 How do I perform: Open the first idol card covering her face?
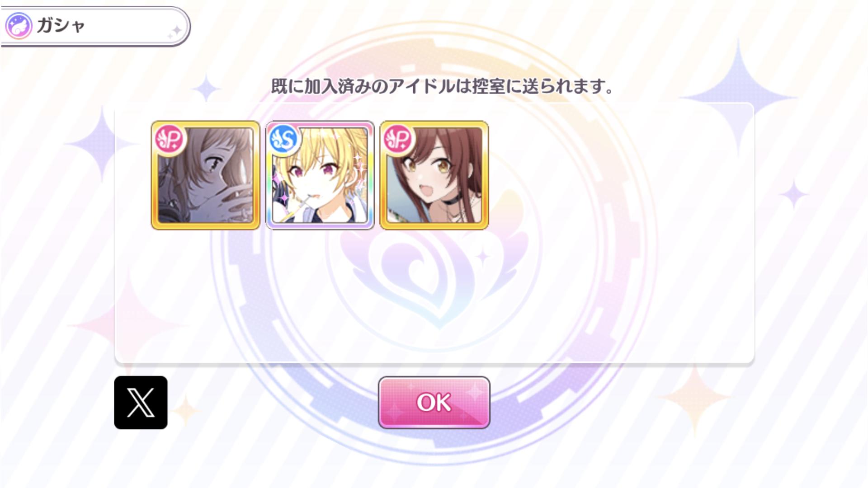tap(206, 175)
